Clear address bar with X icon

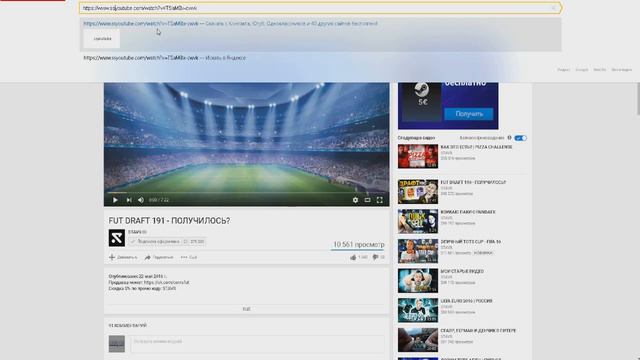[554, 8]
